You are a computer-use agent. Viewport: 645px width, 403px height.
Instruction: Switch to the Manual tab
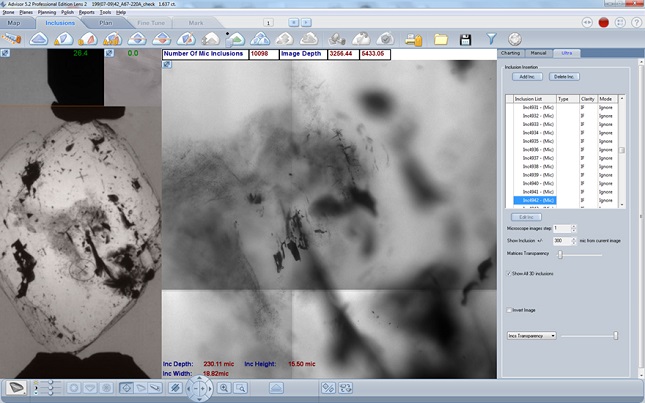[538, 53]
